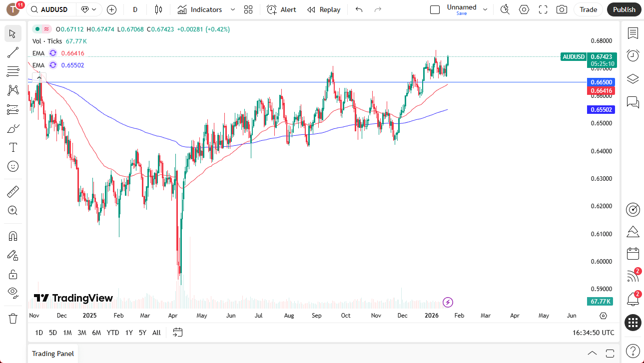Open indicator templates grid

pos(248,9)
